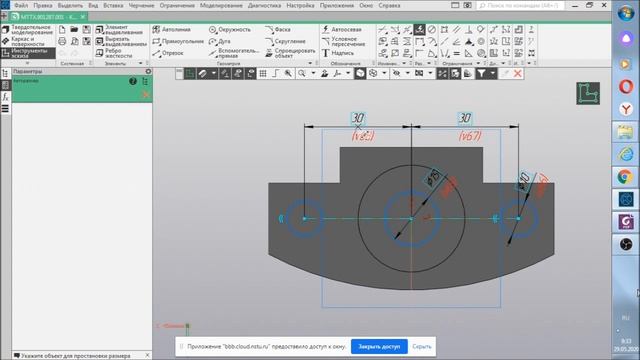Exit sketch mode icon in drawing area corner
The height and width of the screenshot is (360, 640).
pos(588,93)
